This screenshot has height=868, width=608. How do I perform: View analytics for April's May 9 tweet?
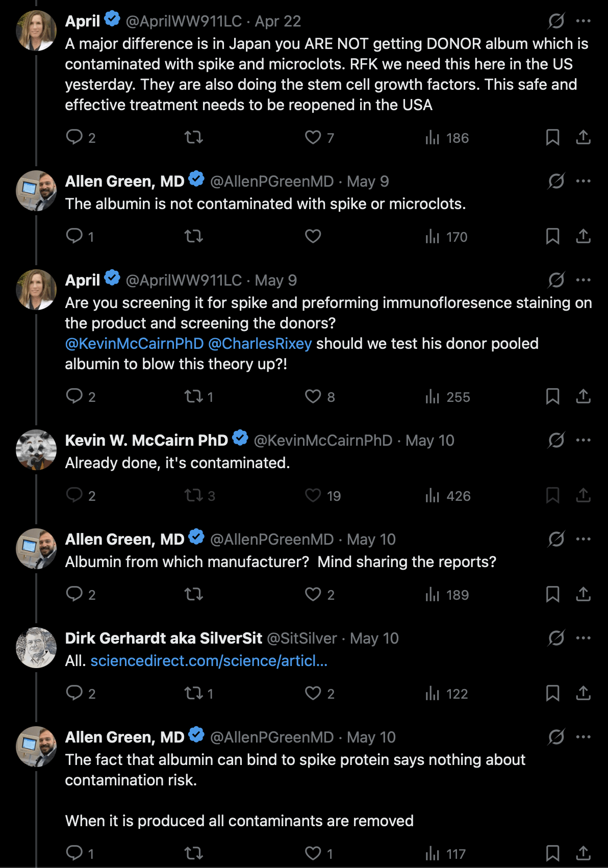tap(447, 396)
